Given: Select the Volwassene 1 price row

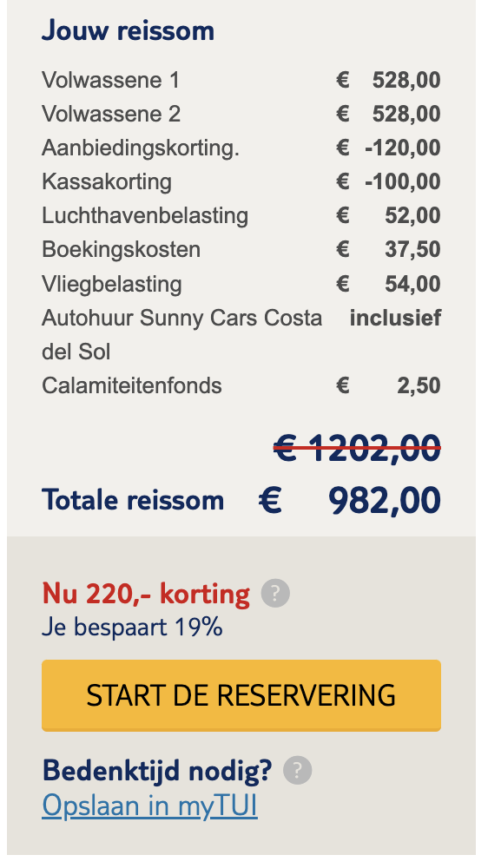Looking at the screenshot, I should tap(241, 80).
